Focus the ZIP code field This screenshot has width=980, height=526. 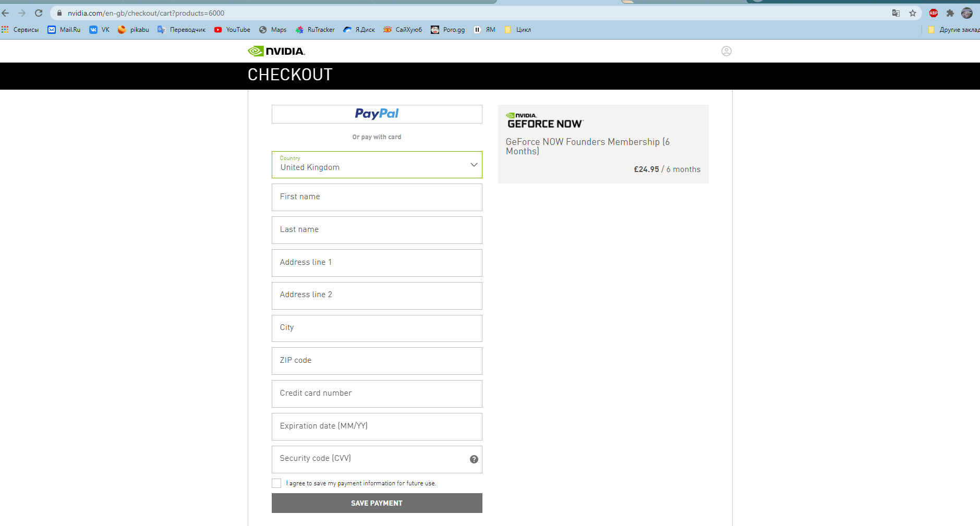377,361
